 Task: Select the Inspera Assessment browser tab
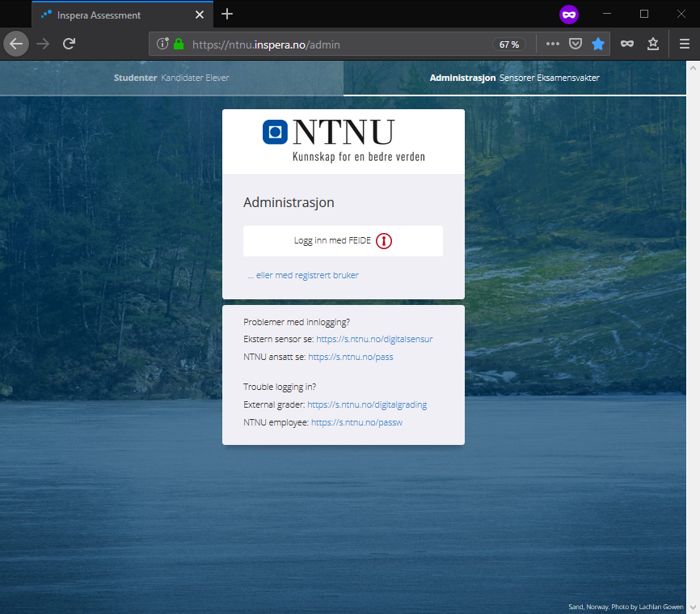[x=122, y=15]
